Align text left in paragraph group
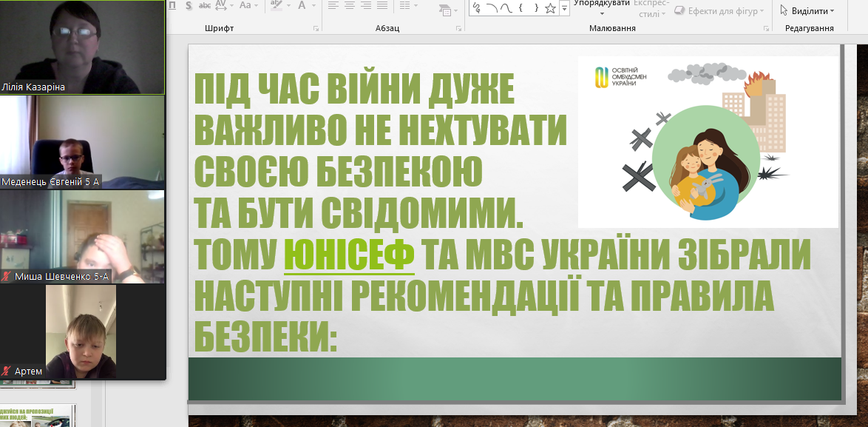The width and height of the screenshot is (868, 427). click(333, 5)
